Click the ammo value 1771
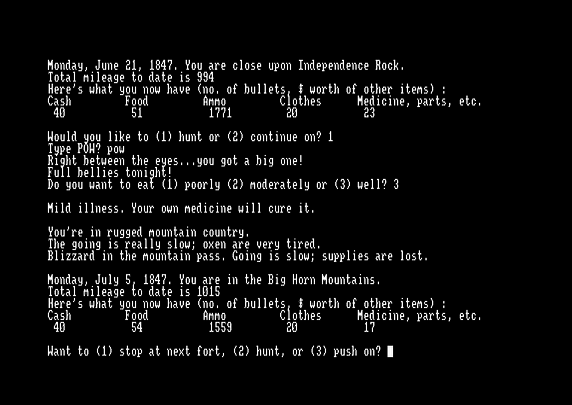572x405 pixels. (220, 113)
